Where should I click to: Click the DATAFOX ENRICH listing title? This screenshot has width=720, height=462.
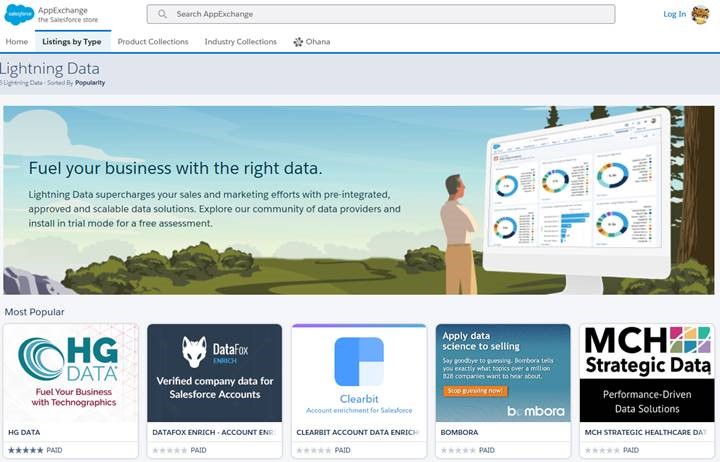coord(214,433)
